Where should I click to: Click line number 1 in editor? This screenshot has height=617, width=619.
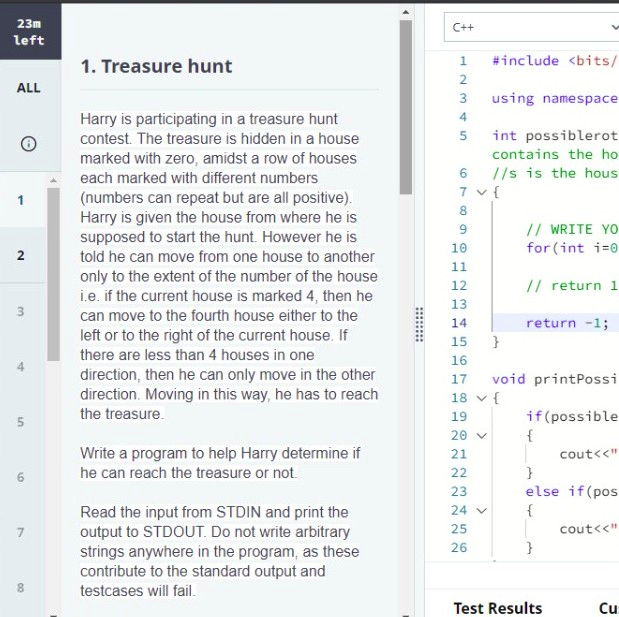coord(463,61)
